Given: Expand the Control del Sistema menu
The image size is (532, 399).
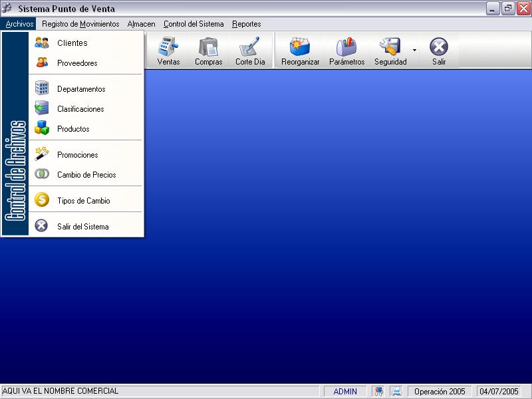Looking at the screenshot, I should [x=194, y=24].
